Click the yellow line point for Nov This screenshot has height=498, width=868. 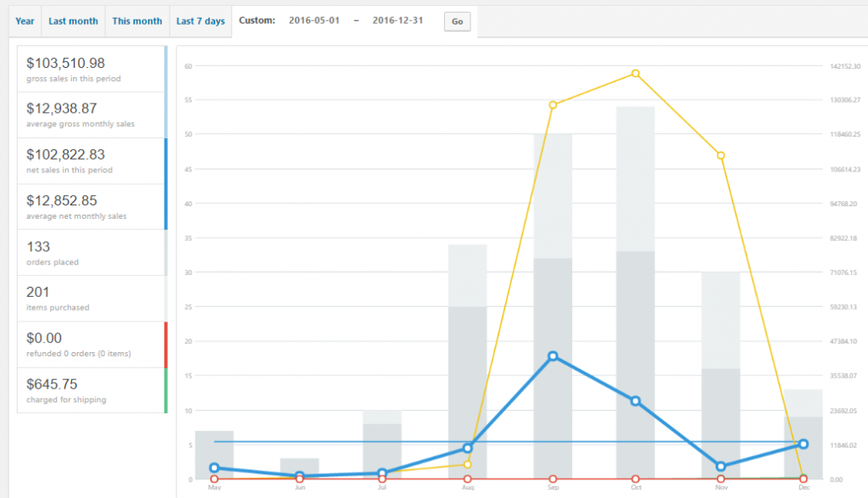coord(721,155)
